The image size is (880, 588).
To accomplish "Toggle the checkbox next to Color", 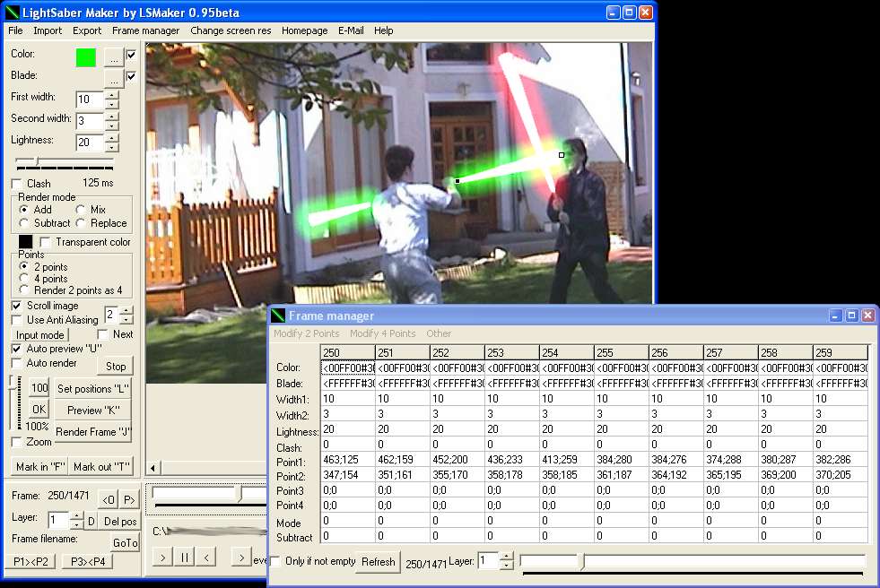I will (131, 55).
